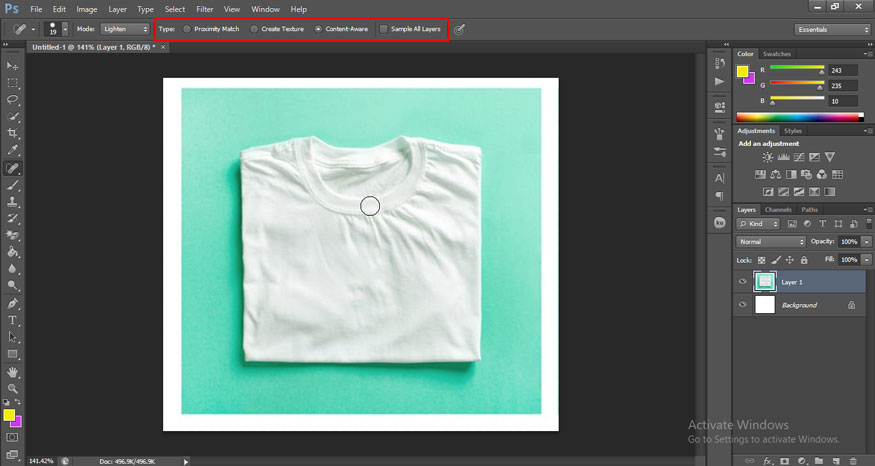Select the Horizontal Type tool
Viewport: 875px width, 466px height.
[12, 320]
